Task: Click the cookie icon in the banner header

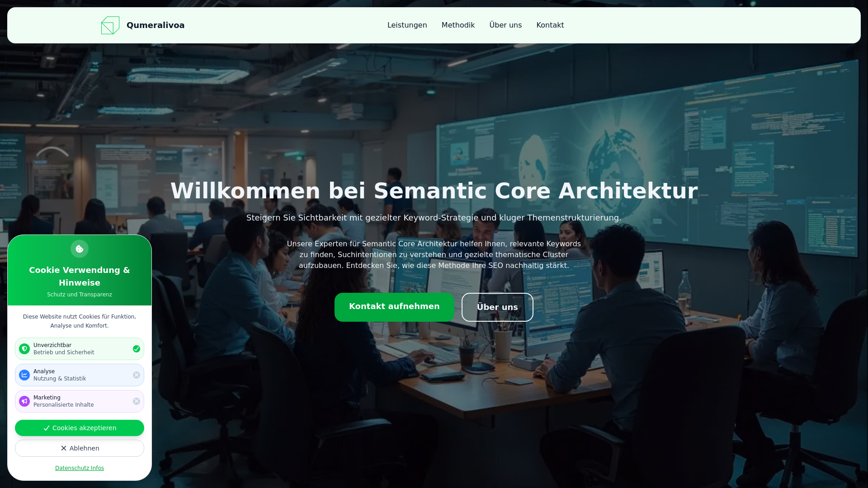Action: [80, 249]
